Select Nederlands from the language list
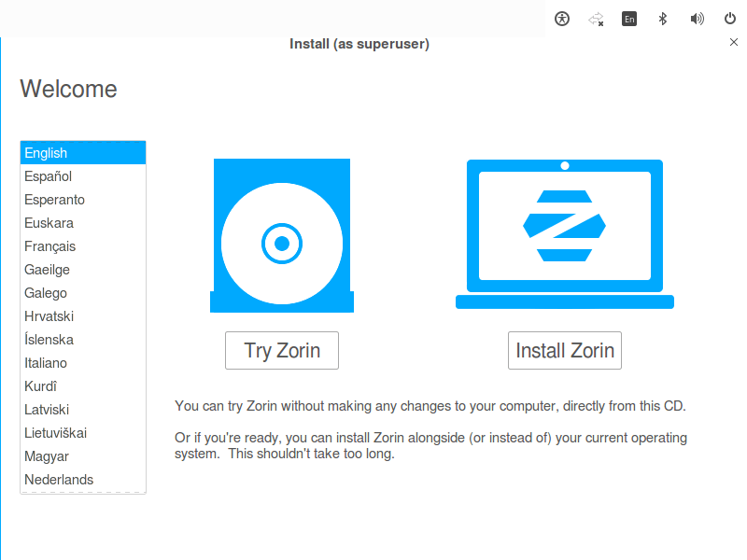Viewport: 747px width, 560px height. pos(82,480)
